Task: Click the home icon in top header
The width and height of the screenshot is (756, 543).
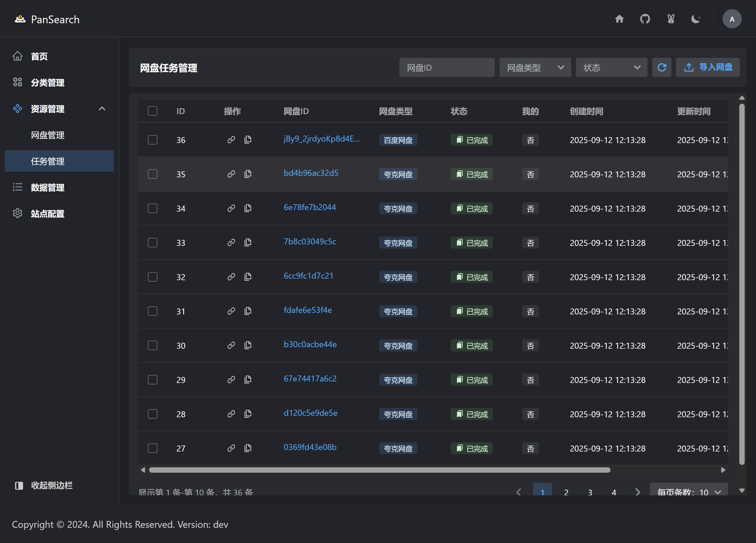Action: click(619, 19)
